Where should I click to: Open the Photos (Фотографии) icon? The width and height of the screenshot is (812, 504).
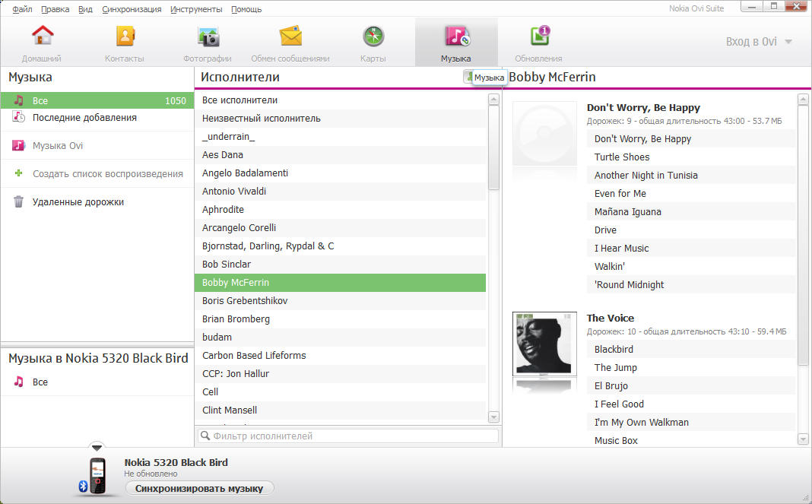click(x=208, y=36)
